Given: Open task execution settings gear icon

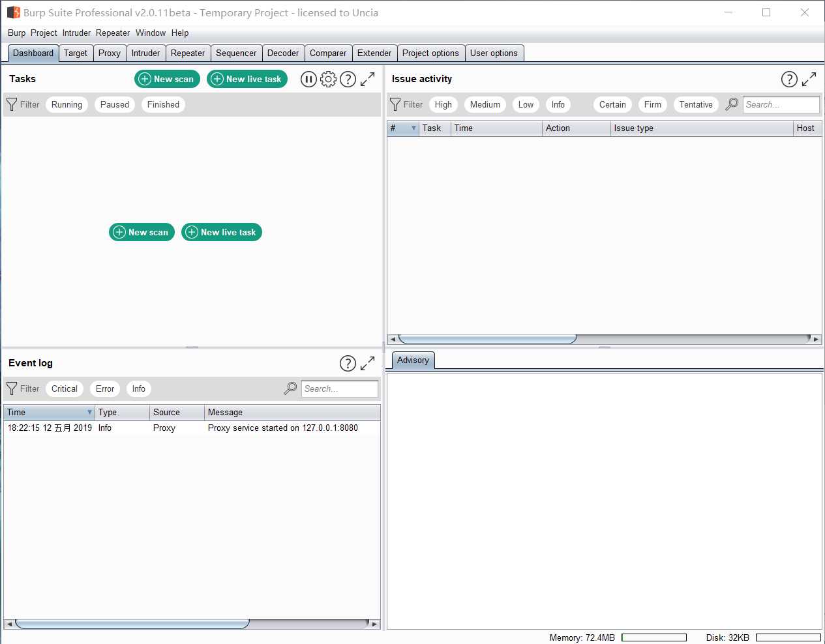Looking at the screenshot, I should pyautogui.click(x=329, y=79).
